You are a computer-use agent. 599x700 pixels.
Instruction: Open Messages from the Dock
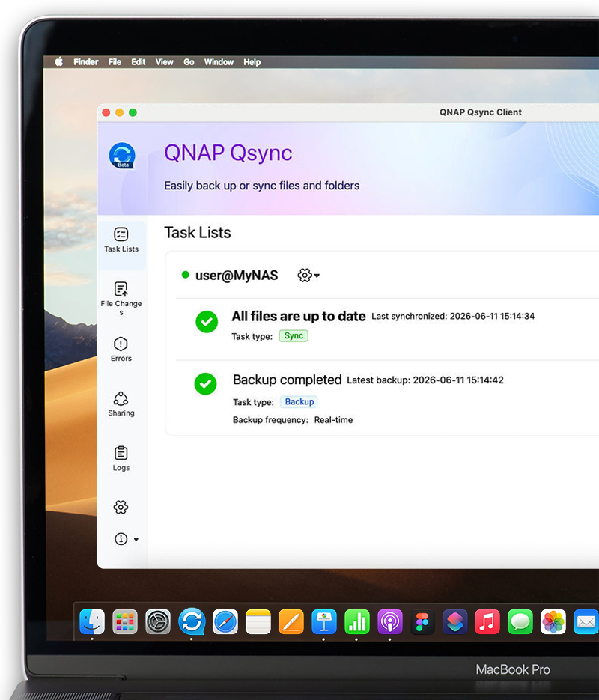(520, 621)
